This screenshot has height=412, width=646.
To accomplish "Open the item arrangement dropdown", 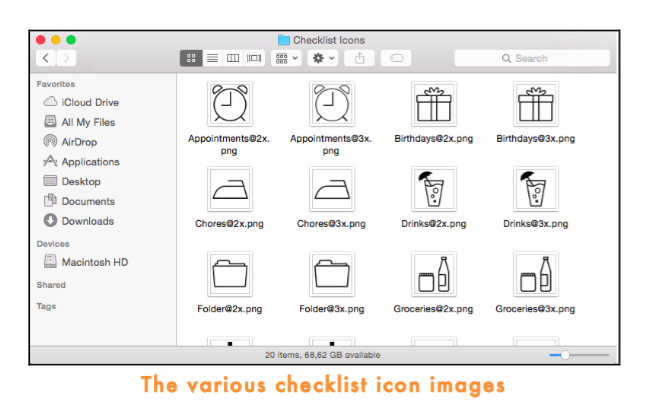I will pyautogui.click(x=286, y=58).
